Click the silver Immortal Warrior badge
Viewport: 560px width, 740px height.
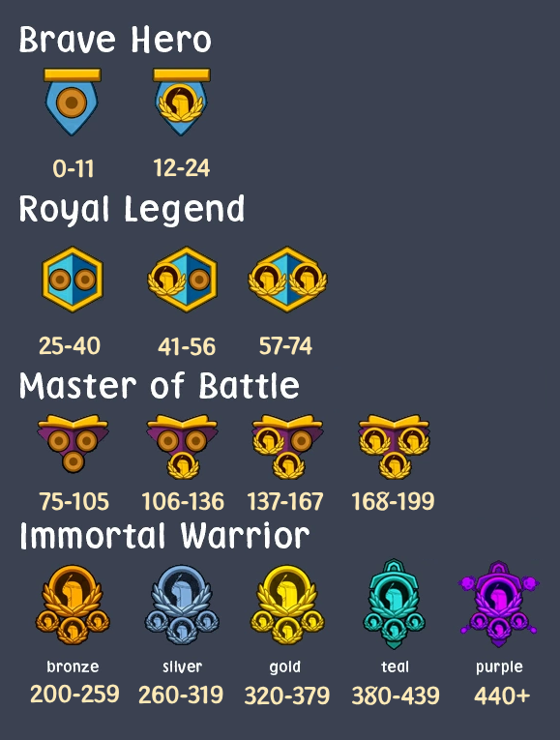(182, 605)
